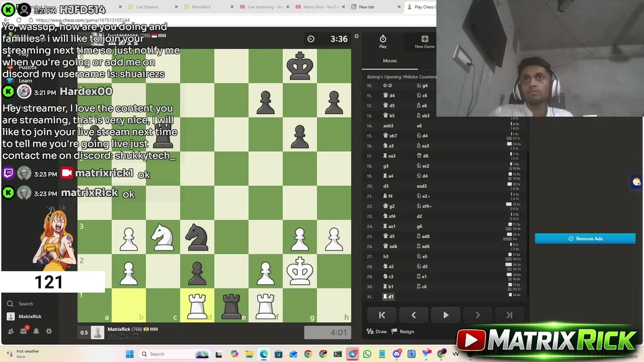This screenshot has width=644, height=362.
Task: Open the Terminal from the taskbar
Action: tap(338, 354)
